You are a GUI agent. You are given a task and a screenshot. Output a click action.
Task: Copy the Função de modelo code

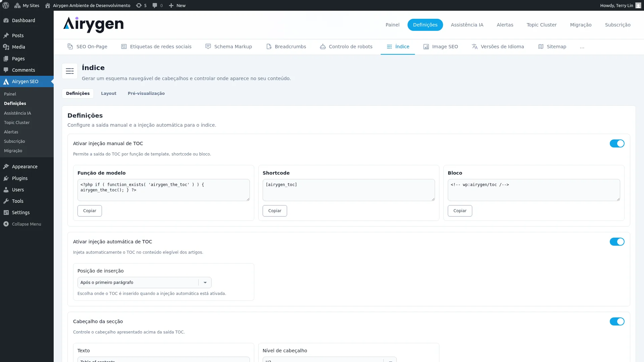coord(90,211)
